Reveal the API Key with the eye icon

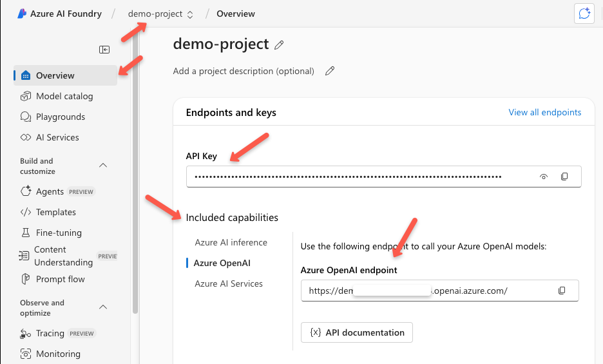[x=543, y=177]
